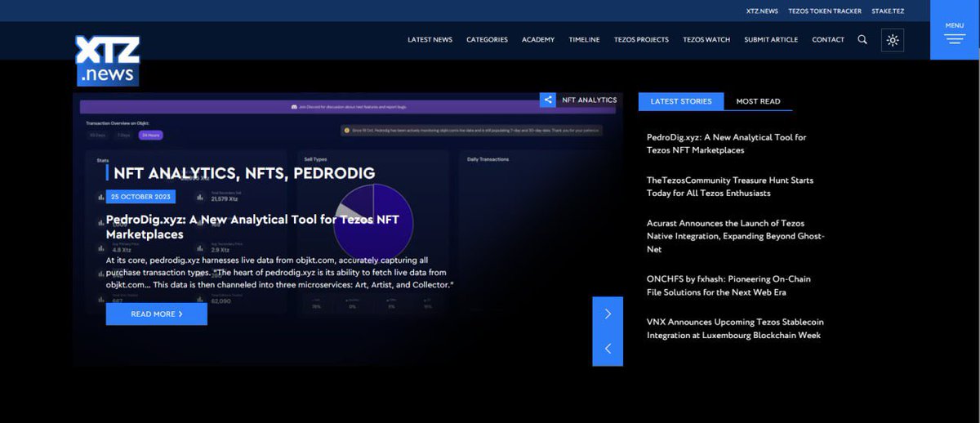Open Acurast Tezos Native Integration story
980x423 pixels.
(x=736, y=236)
